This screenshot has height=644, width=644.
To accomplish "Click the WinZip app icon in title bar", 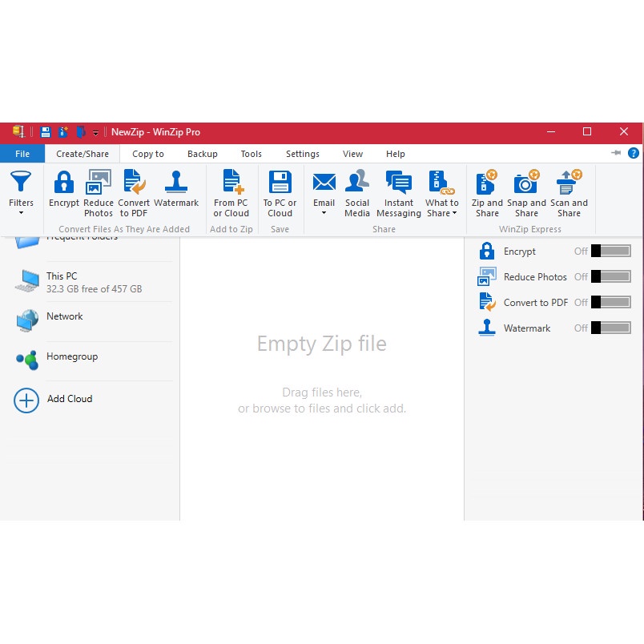I will [19, 132].
